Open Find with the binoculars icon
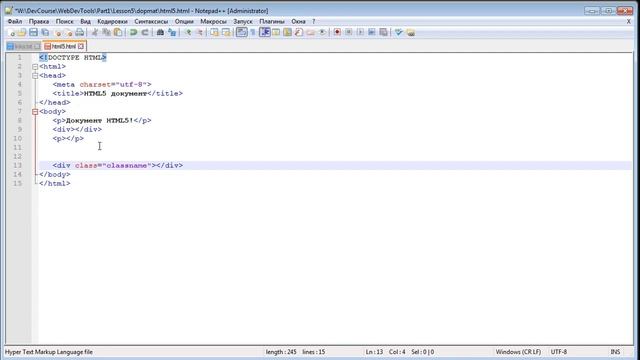This screenshot has height=360, width=640. (x=160, y=32)
